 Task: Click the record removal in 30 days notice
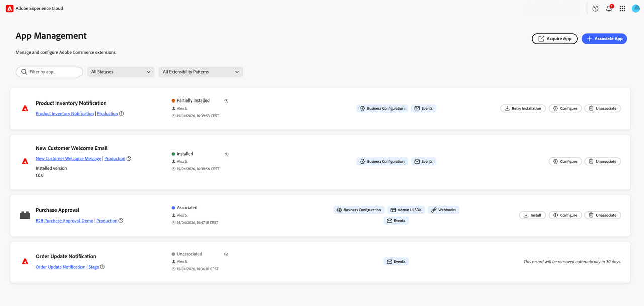[x=572, y=262]
